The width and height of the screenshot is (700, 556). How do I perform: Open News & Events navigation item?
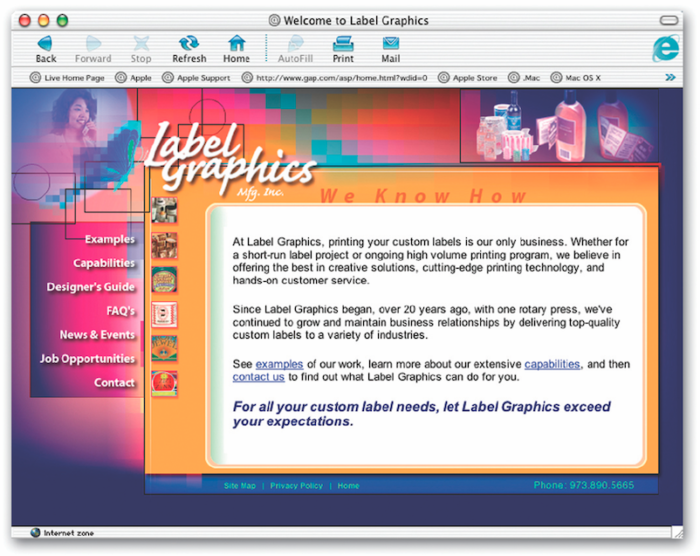pyautogui.click(x=97, y=334)
